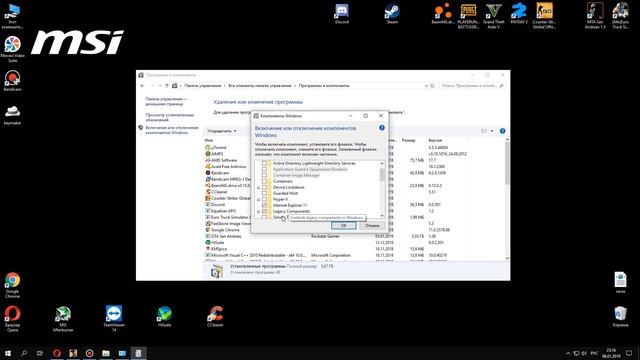The height and width of the screenshot is (360, 640).
Task: Open the Opera icon on the taskbar
Action: (x=57, y=353)
